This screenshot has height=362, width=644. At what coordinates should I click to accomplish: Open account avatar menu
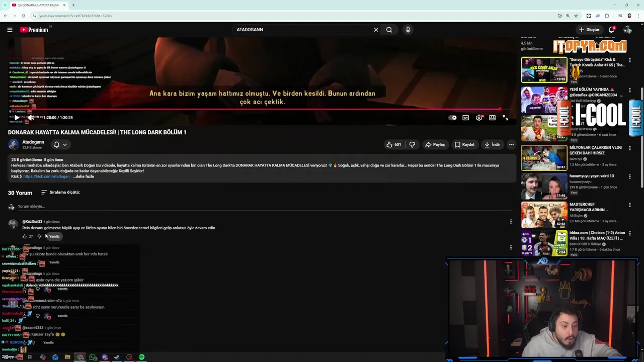(x=627, y=30)
